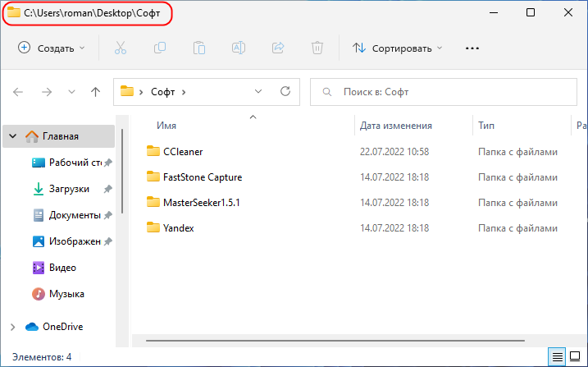Click the Share icon in toolbar
588x367 pixels.
tap(278, 48)
